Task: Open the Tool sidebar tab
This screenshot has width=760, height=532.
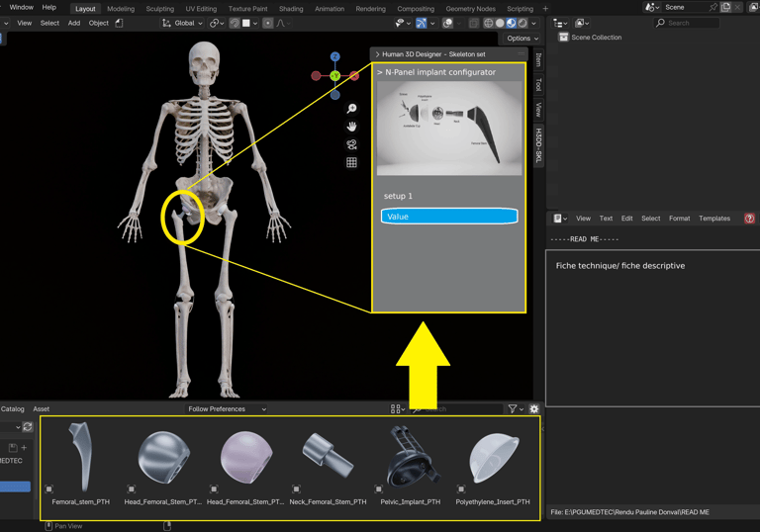Action: coord(538,85)
